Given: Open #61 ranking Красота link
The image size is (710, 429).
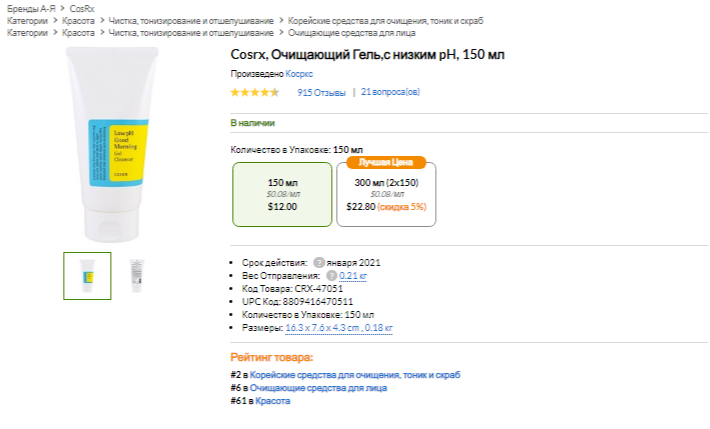Looking at the screenshot, I should (272, 400).
